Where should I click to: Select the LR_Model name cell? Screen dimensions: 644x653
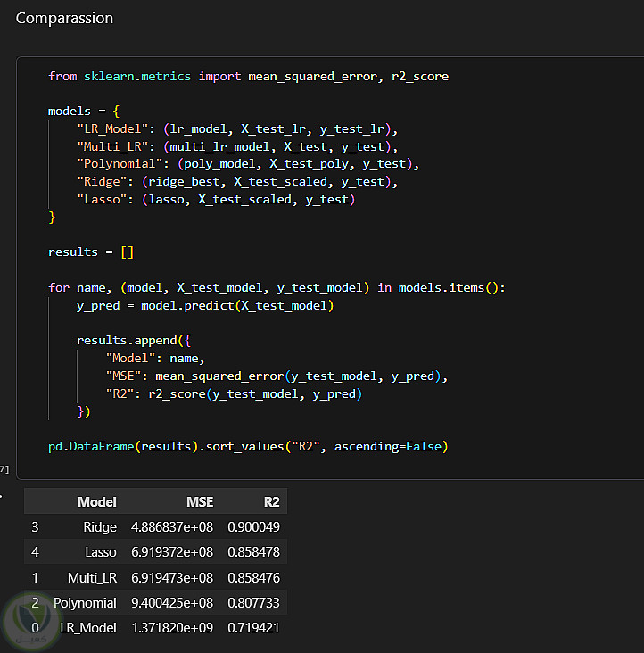click(x=88, y=628)
